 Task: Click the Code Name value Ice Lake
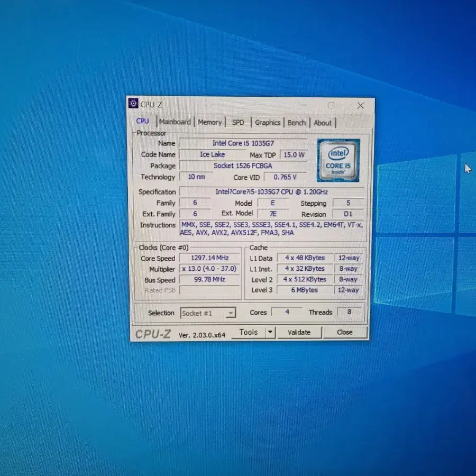click(x=212, y=154)
